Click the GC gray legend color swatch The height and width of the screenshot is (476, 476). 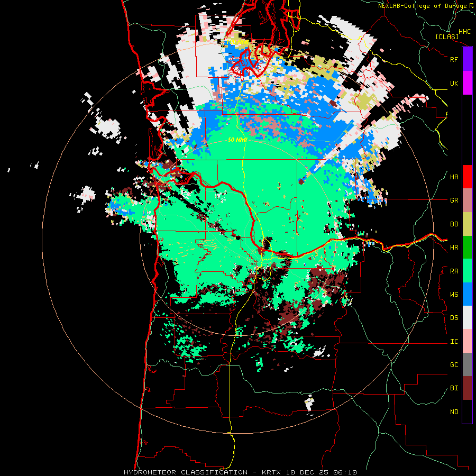coord(467,364)
